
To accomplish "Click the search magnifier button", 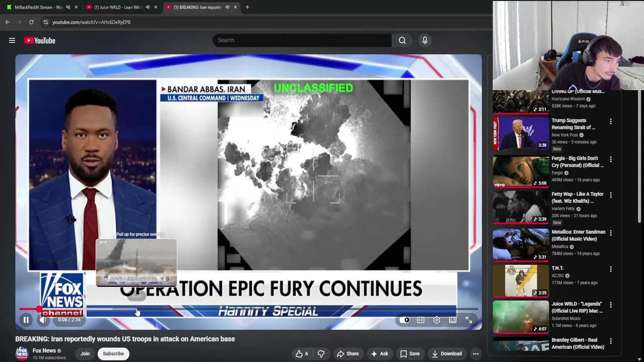I will (402, 40).
